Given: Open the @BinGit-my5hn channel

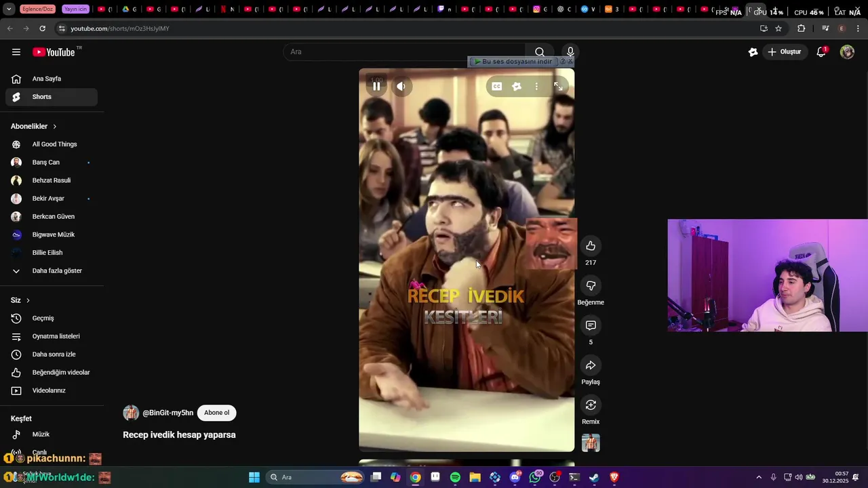Looking at the screenshot, I should click(x=167, y=413).
